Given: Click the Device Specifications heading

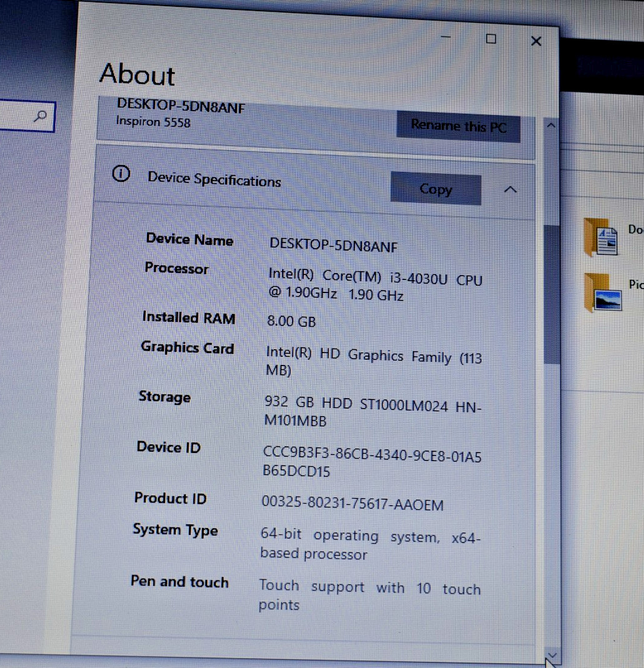Looking at the screenshot, I should 214,179.
